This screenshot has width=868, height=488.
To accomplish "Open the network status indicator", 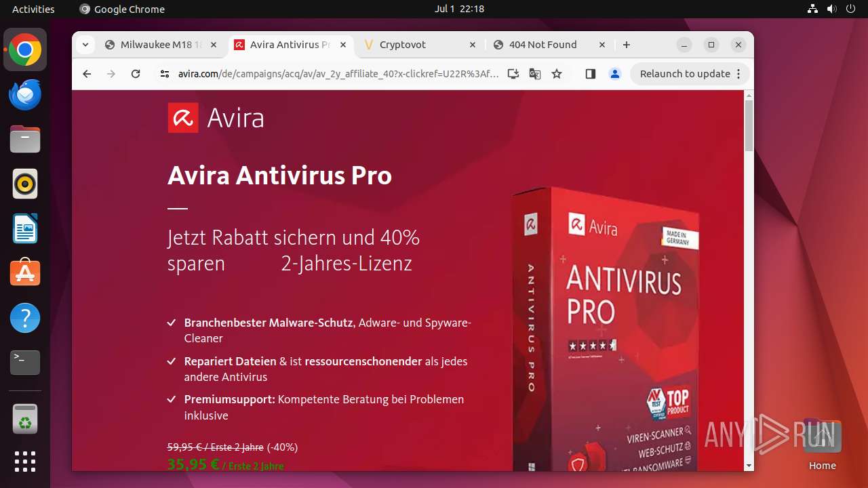I will click(813, 9).
